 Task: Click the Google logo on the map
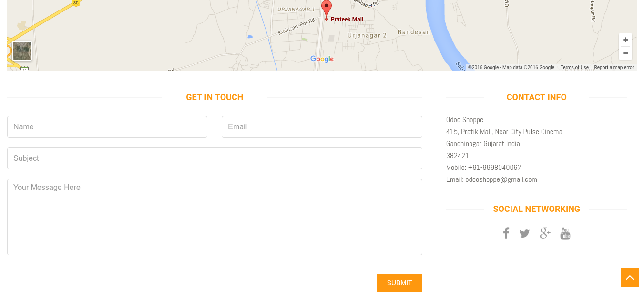pos(322,59)
